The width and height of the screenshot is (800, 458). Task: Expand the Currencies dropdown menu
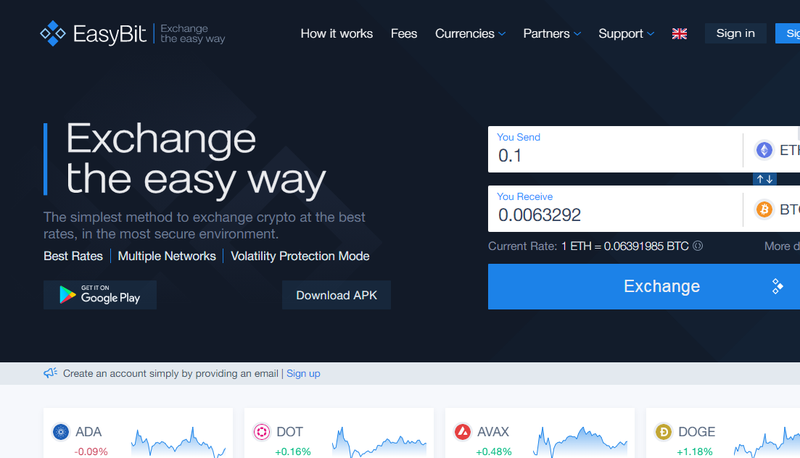pos(470,34)
